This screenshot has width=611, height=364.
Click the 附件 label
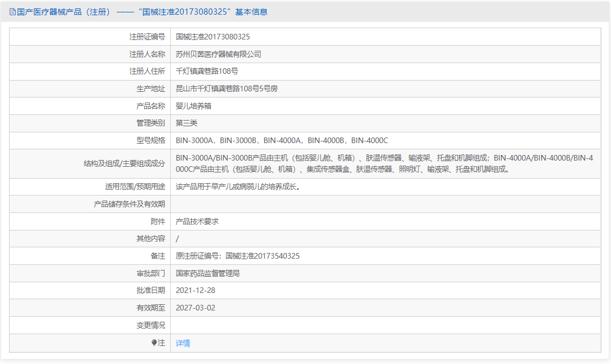158,221
